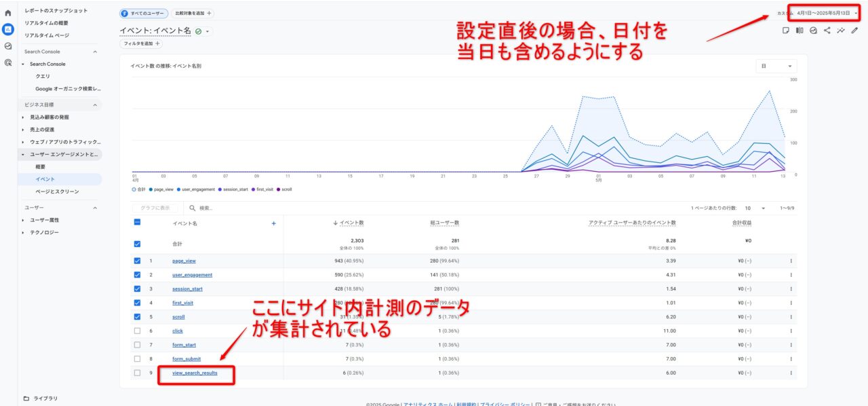Open the date range dropdown
Screen dimensions: 868x406
click(x=827, y=13)
